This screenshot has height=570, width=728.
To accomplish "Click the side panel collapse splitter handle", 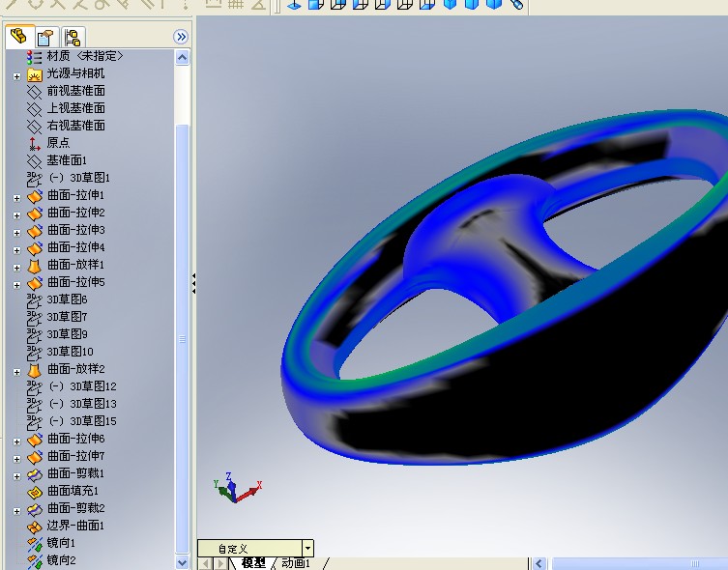I will point(193,283).
